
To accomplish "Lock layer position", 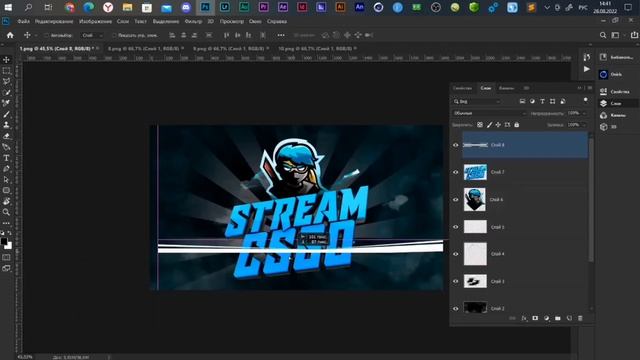I will 498,124.
